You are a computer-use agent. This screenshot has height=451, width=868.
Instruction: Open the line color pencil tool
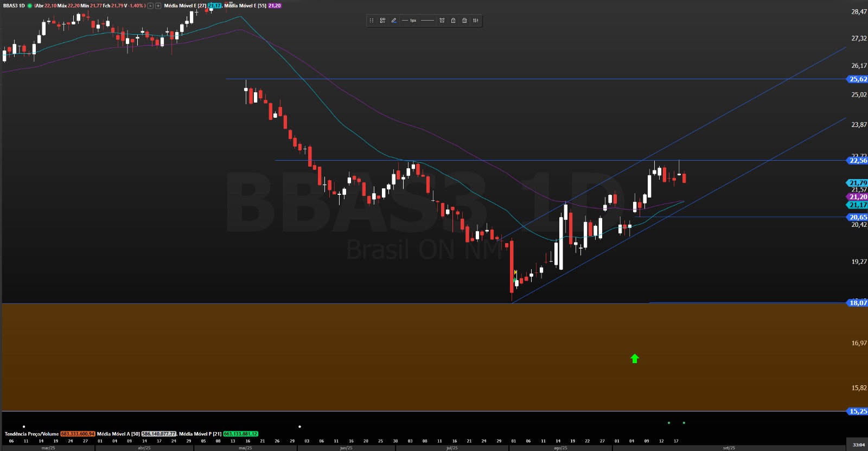coord(394,21)
